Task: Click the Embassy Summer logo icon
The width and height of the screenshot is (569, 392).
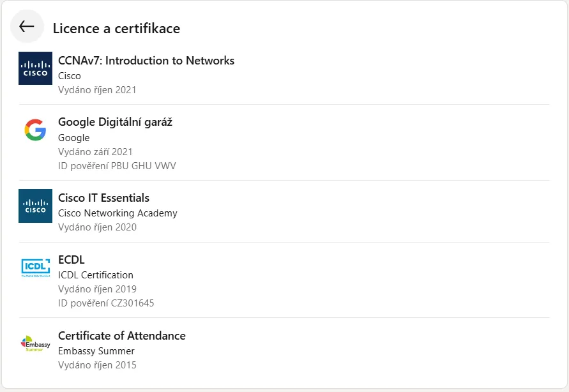Action: point(35,343)
